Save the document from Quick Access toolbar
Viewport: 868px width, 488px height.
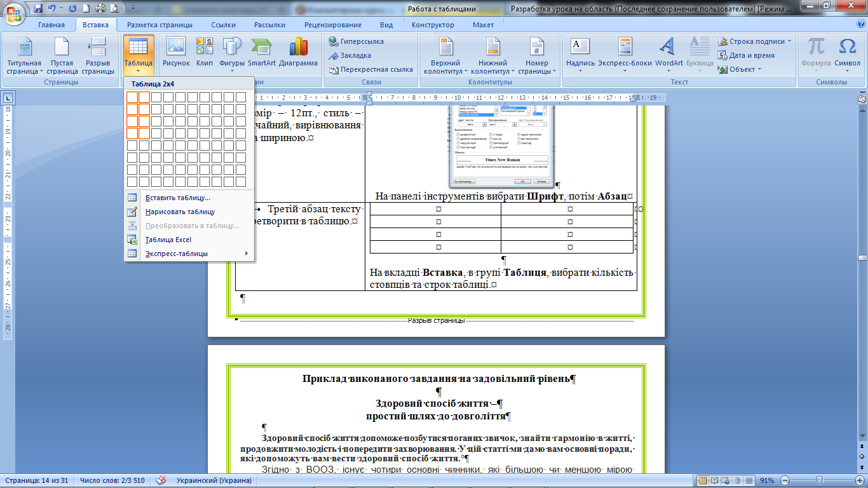click(38, 8)
